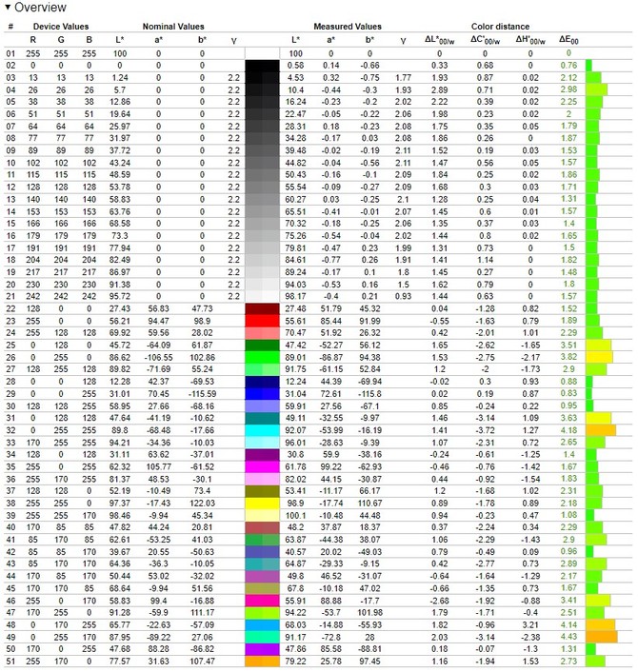Collapse the Overview section triangle
The image size is (638, 672).
8,8
